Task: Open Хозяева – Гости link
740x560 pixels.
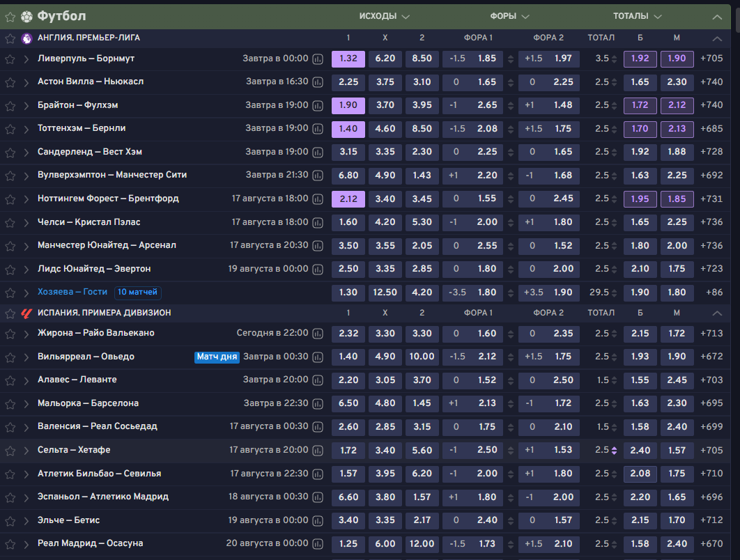Action: coord(72,292)
